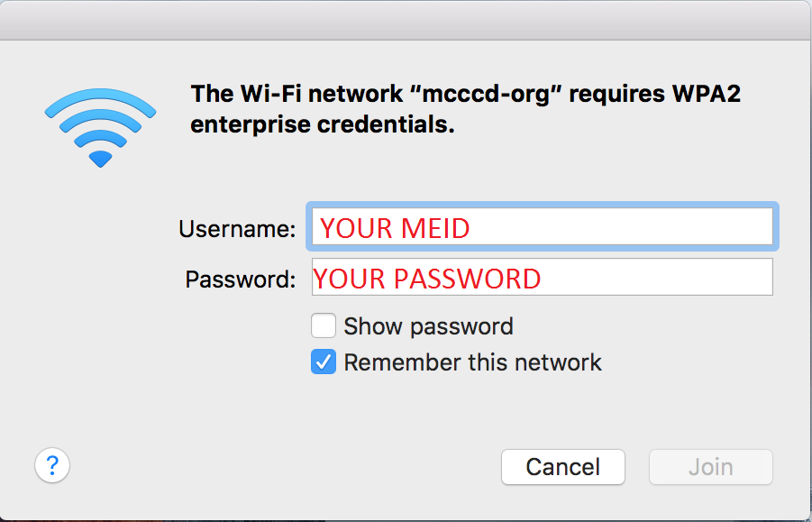Click the "Show password" label text
This screenshot has width=812, height=522.
[x=428, y=326]
